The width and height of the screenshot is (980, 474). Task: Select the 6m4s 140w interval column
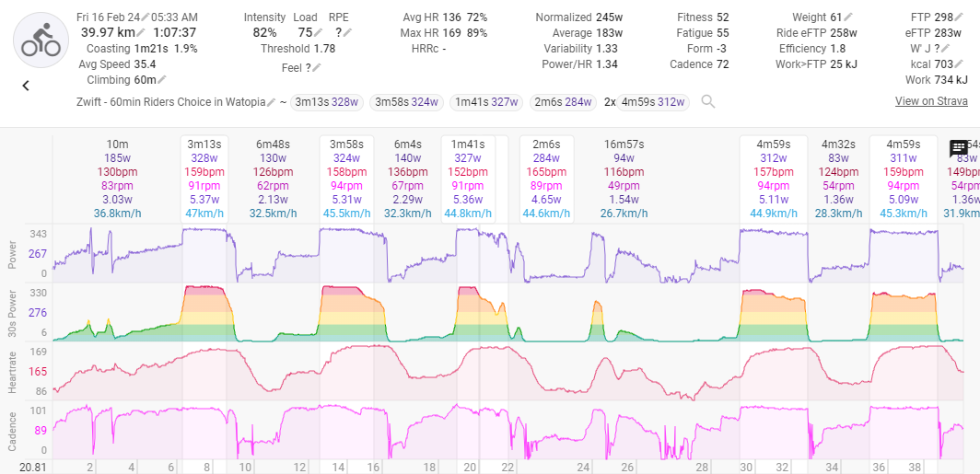pyautogui.click(x=406, y=179)
